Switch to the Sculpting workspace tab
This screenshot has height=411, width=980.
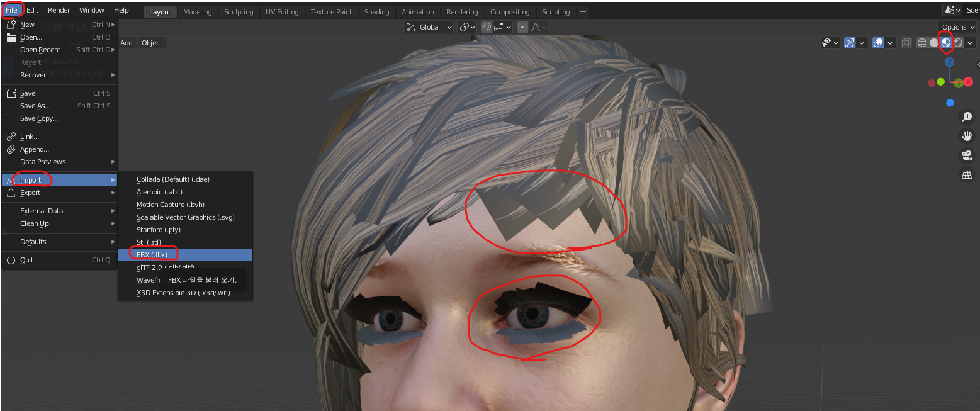tap(239, 11)
